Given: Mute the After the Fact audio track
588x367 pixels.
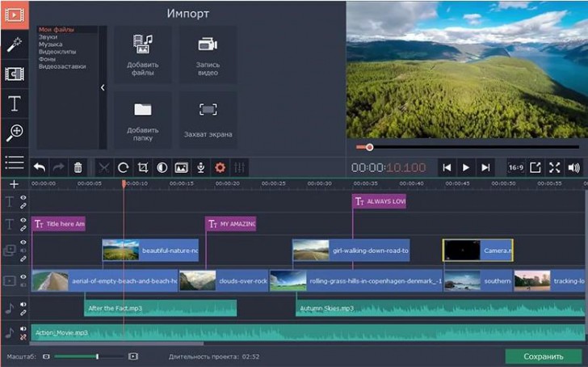Looking at the screenshot, I should click(x=23, y=304).
